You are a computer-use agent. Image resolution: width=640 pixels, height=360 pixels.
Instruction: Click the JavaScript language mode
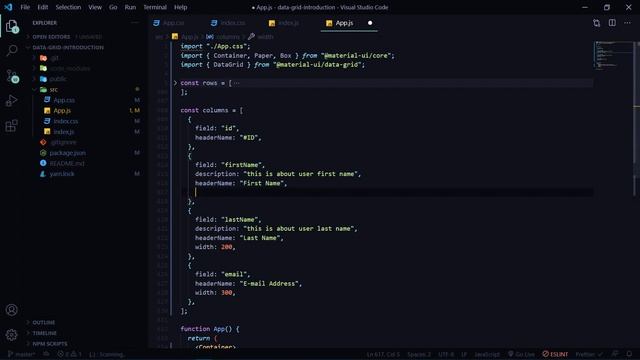[487, 354]
